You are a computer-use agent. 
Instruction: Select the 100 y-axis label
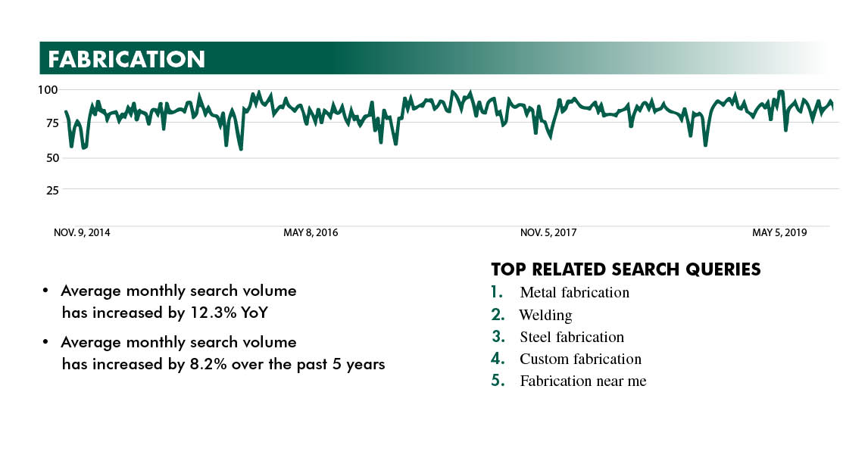(x=48, y=89)
